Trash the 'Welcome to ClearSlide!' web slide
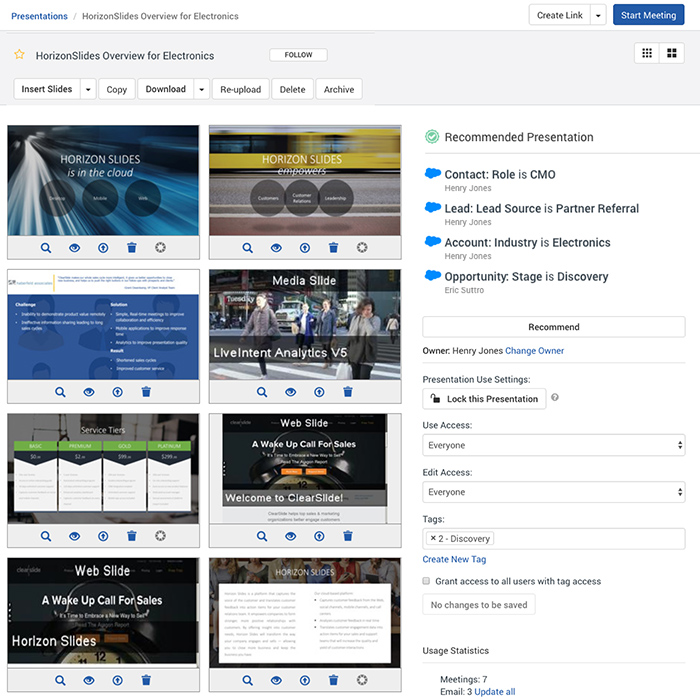The image size is (700, 700). tap(348, 536)
